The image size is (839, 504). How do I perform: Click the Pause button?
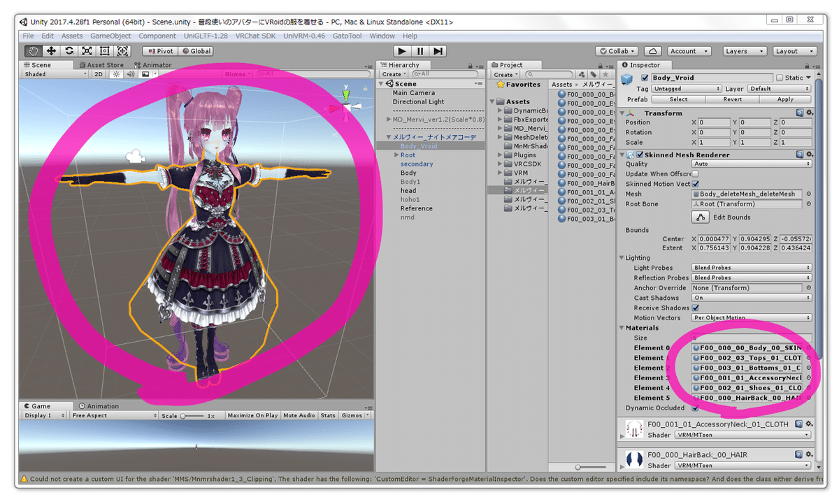point(420,51)
